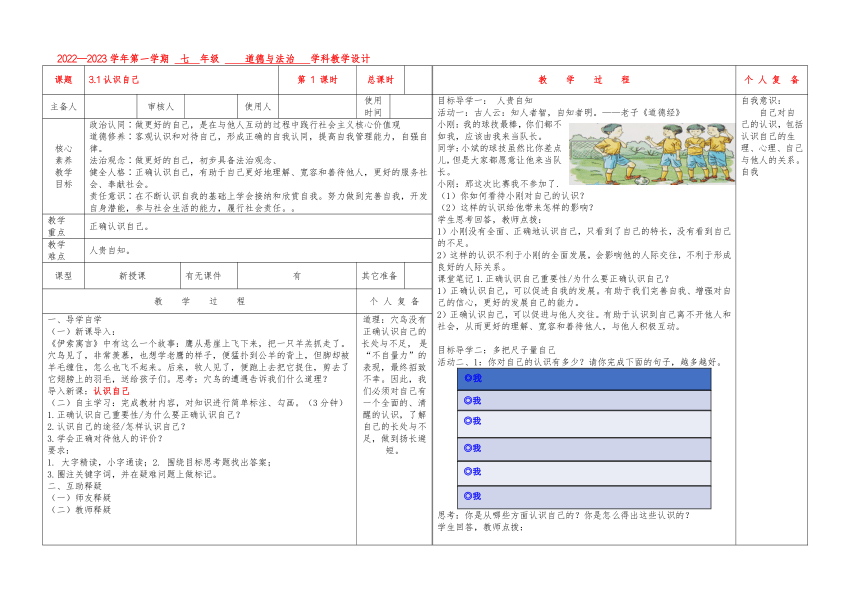The width and height of the screenshot is (860, 607).
Task: Click the 新授课 lesson type cell
Action: point(132,276)
